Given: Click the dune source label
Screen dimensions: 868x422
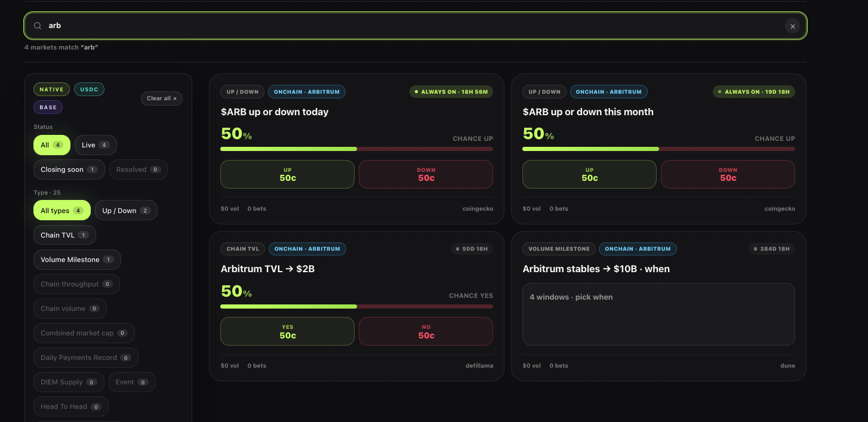Looking at the screenshot, I should (x=787, y=366).
